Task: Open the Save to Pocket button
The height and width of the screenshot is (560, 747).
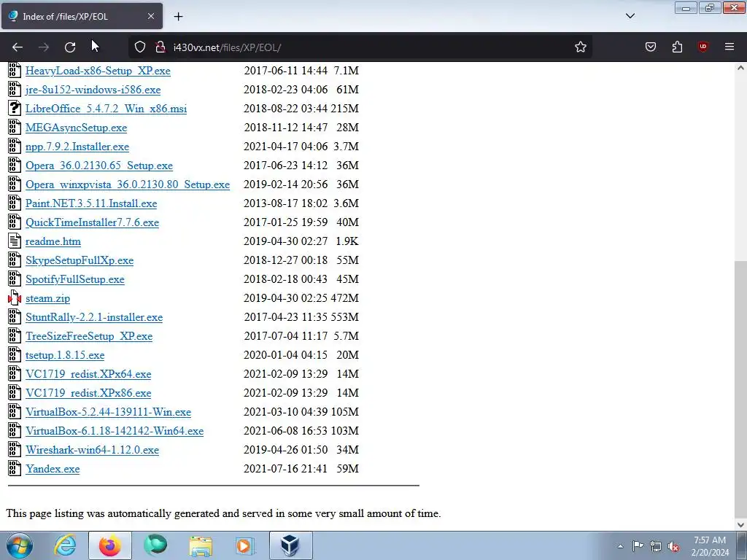Action: 651,47
